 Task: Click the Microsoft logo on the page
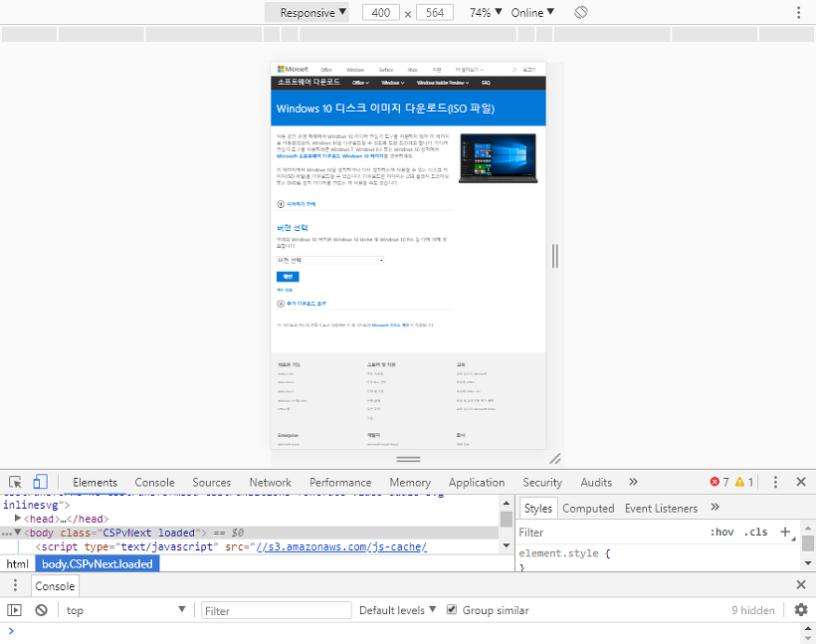293,69
